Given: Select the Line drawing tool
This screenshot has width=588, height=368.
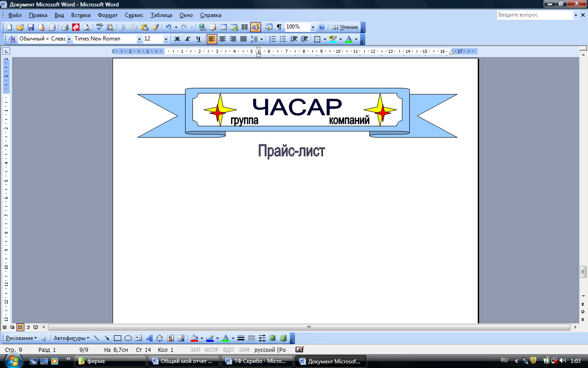Looking at the screenshot, I should pos(96,338).
